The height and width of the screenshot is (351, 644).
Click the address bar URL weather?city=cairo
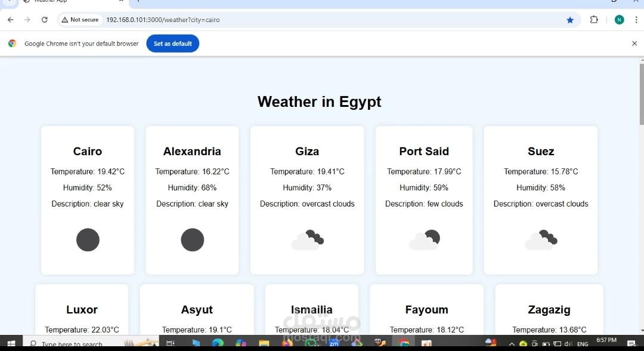click(x=163, y=20)
